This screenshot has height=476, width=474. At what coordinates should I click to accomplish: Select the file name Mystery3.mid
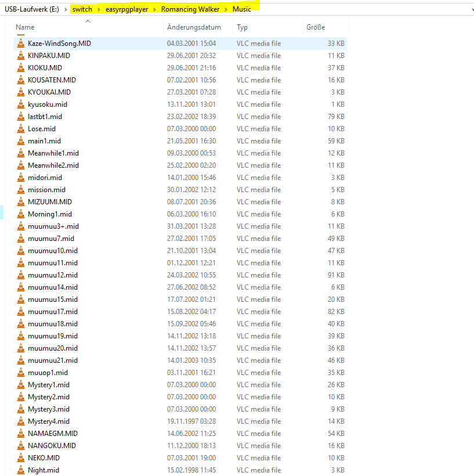coord(49,409)
